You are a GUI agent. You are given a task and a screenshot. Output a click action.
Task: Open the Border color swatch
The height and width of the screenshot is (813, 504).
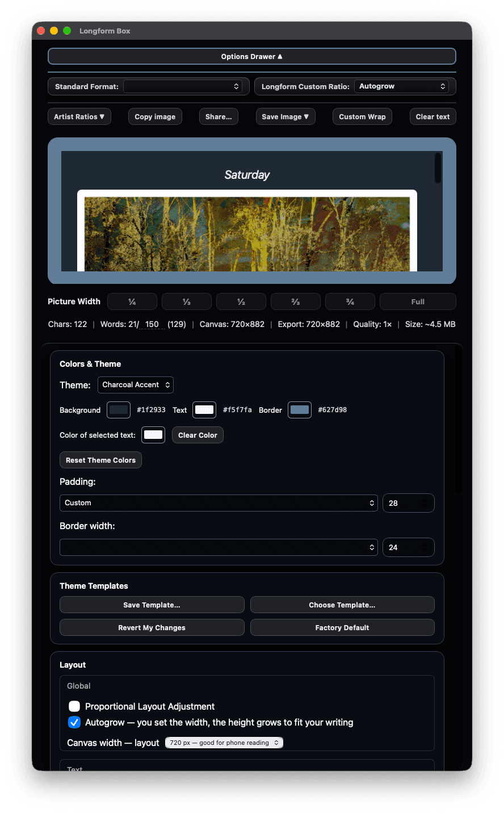coord(300,410)
